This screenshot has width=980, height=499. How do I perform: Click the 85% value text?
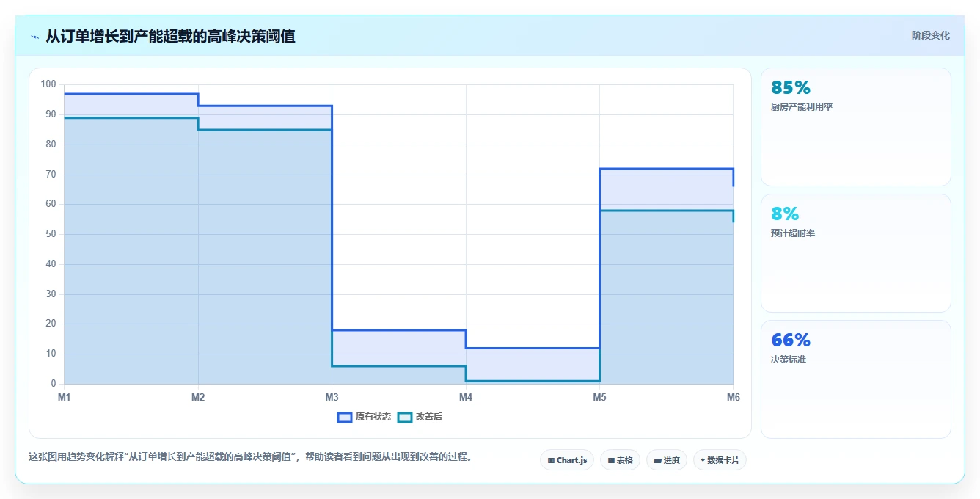pyautogui.click(x=791, y=87)
